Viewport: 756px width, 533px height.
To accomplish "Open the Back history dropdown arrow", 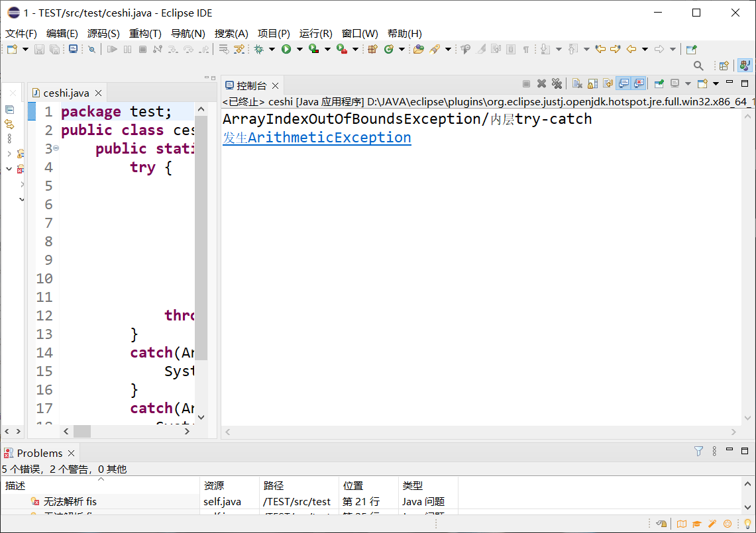I will point(645,49).
